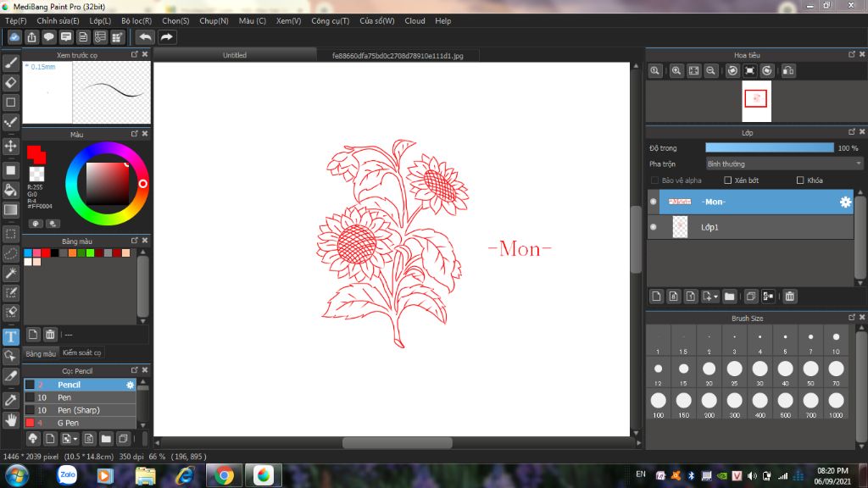The height and width of the screenshot is (488, 868).
Task: Toggle the Xén bớt checkbox
Action: [728, 180]
